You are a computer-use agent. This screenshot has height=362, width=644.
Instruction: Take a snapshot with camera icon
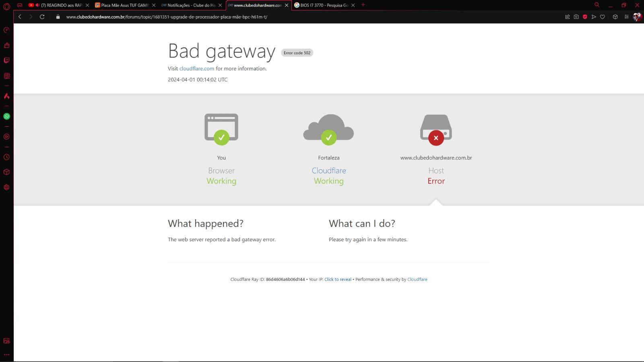coord(576,17)
